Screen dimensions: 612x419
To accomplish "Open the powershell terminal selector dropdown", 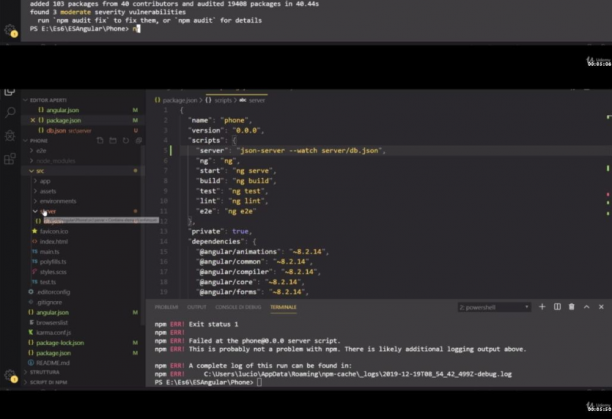I will (494, 307).
